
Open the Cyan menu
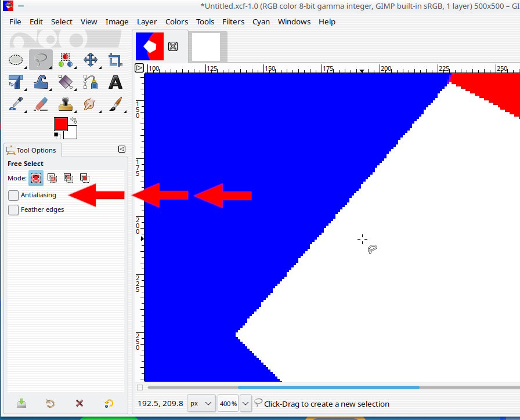261,22
